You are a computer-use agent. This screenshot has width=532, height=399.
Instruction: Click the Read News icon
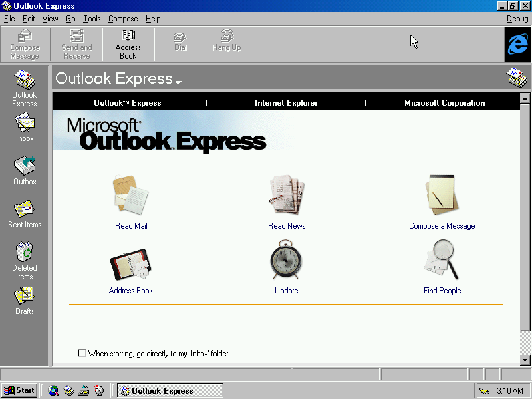(x=287, y=195)
